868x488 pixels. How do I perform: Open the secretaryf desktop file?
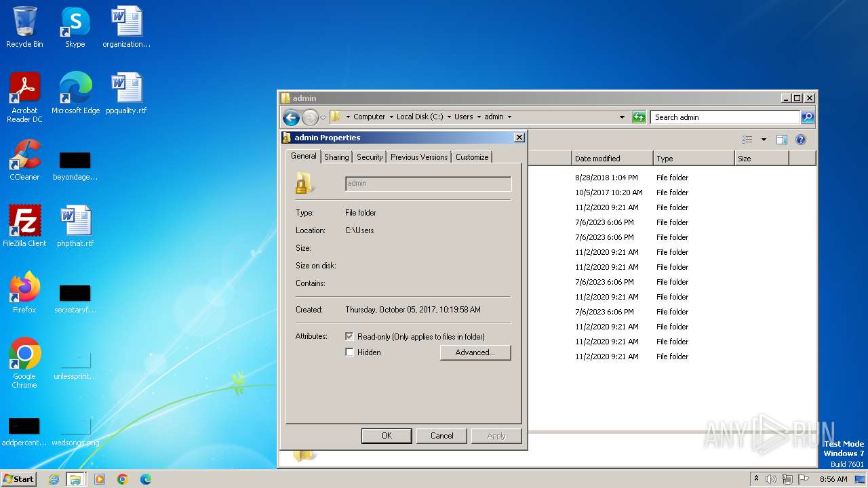pos(75,299)
